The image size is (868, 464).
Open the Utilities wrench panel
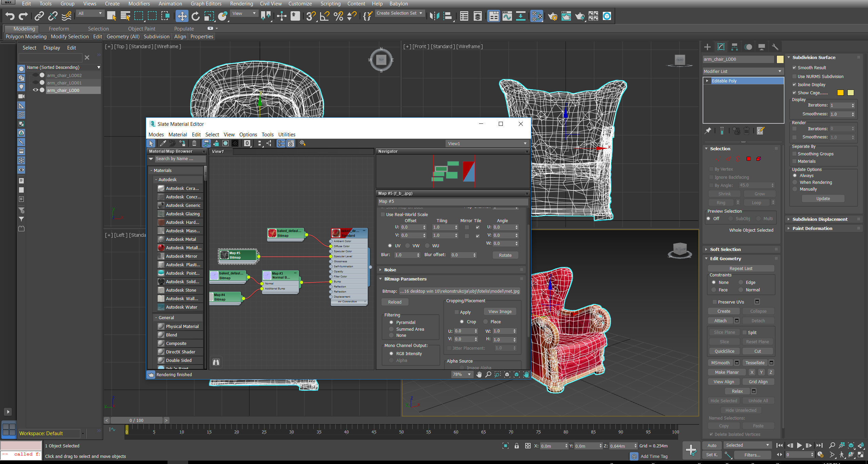tap(775, 47)
